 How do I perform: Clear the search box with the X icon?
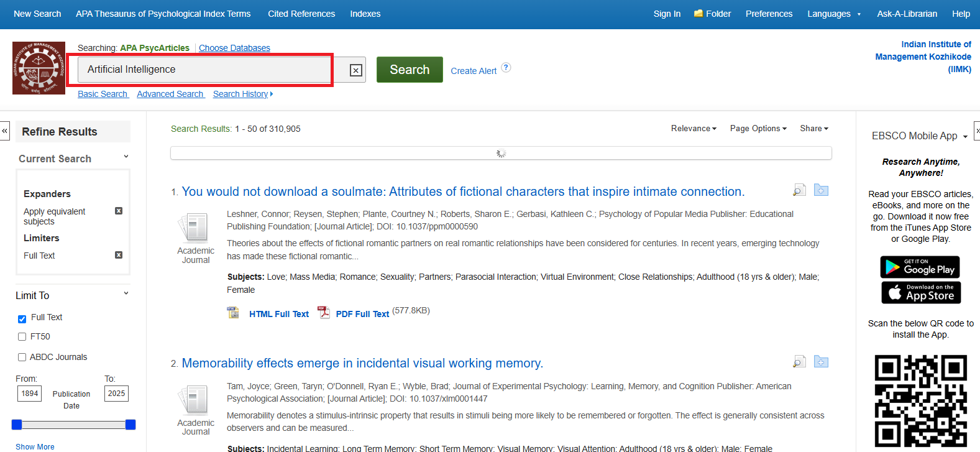[355, 70]
